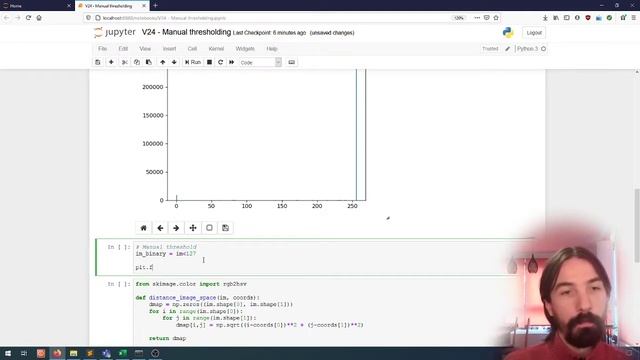Open the Insert menu

(x=169, y=49)
